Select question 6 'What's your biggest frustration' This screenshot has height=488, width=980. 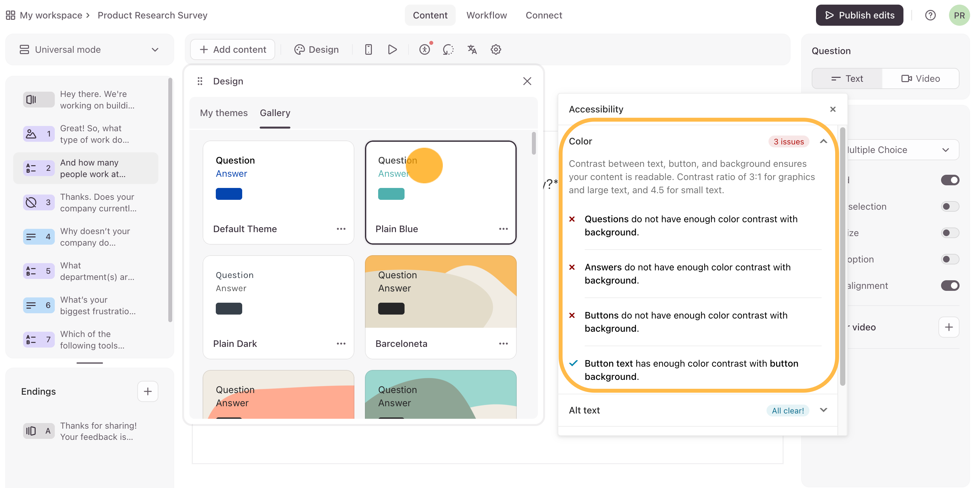click(85, 305)
